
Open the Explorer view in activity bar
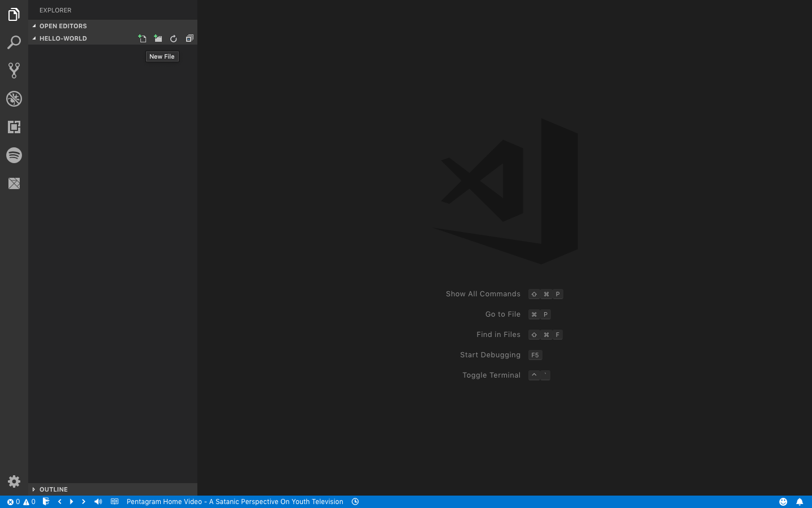pyautogui.click(x=14, y=14)
